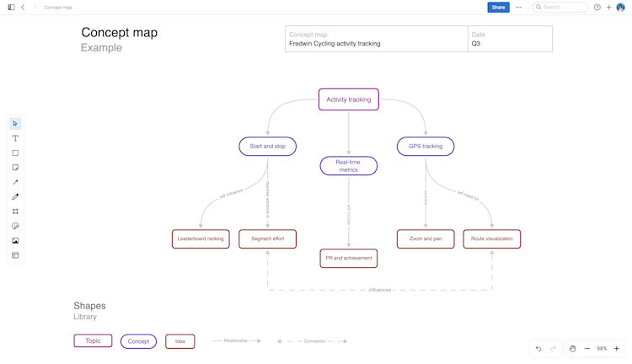632x364 pixels.
Task: Open the help question mark icon
Action: coord(597,8)
